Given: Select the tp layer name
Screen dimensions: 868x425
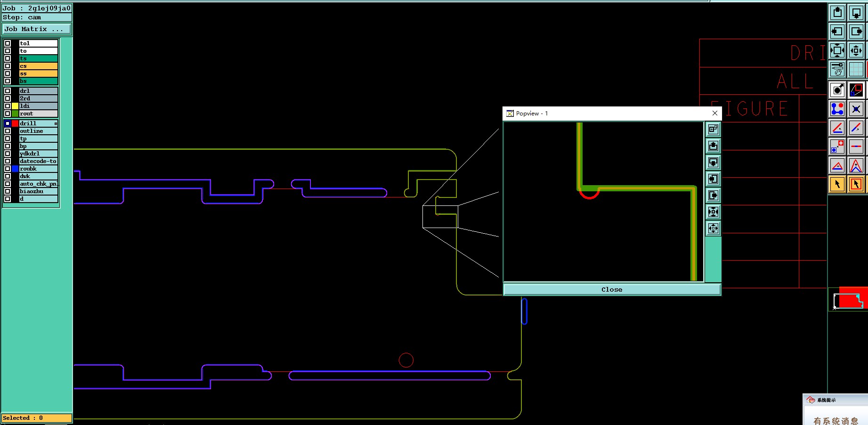Looking at the screenshot, I should pos(38,139).
